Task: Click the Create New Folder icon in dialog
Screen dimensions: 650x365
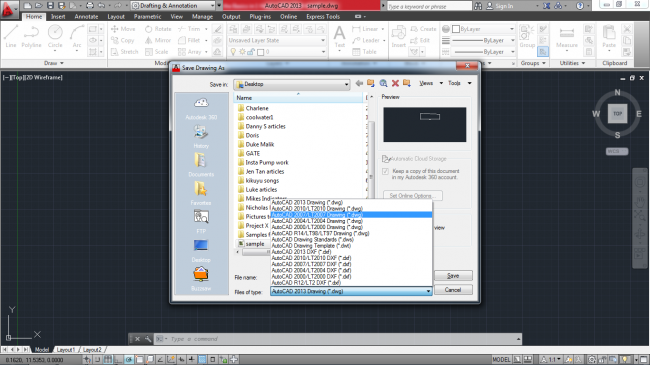Action: [407, 83]
